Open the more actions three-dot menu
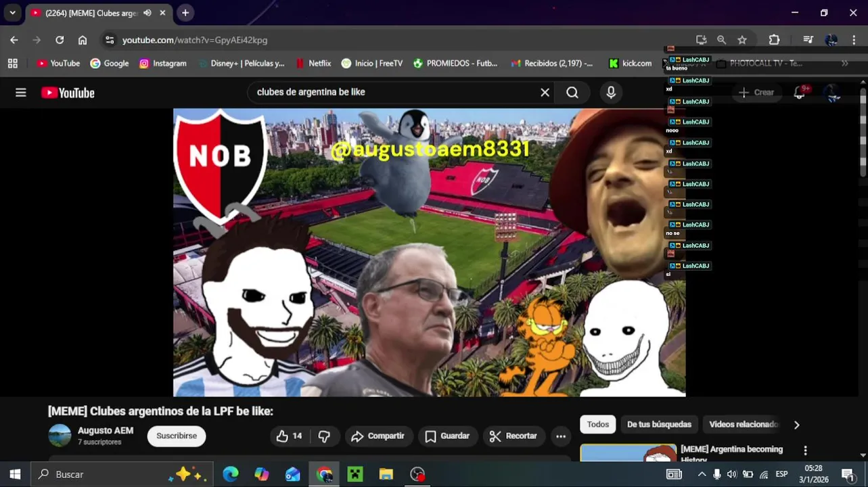 (561, 436)
